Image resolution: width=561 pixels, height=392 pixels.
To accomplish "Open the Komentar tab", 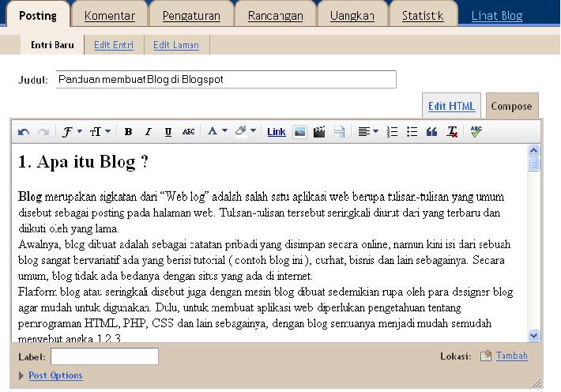I will pyautogui.click(x=110, y=16).
